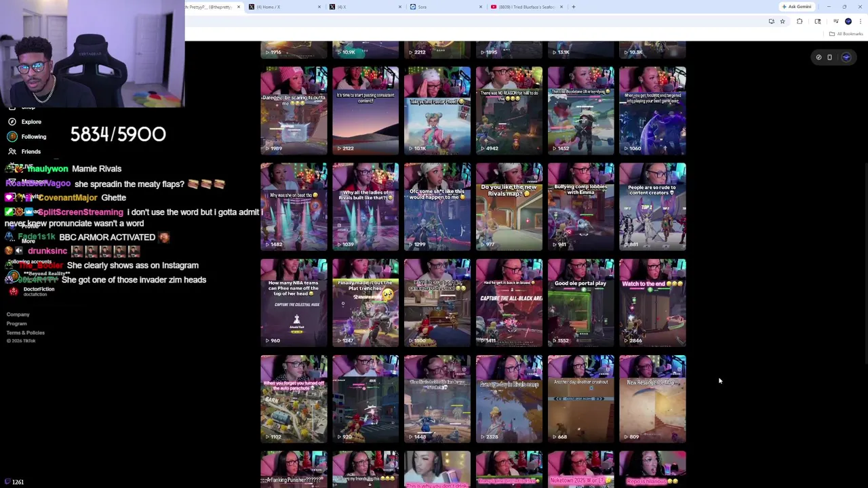Open the video with 4942 views
The image size is (868, 488).
point(509,110)
